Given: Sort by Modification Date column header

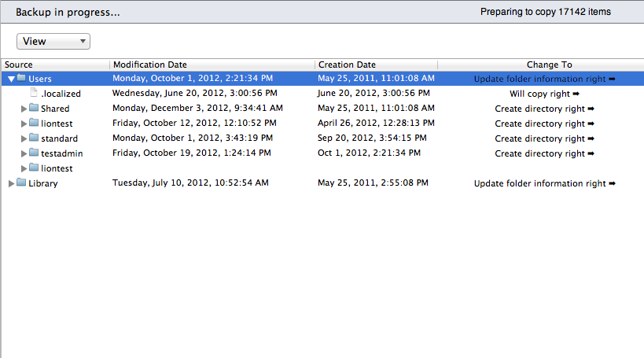Looking at the screenshot, I should pyautogui.click(x=212, y=65).
